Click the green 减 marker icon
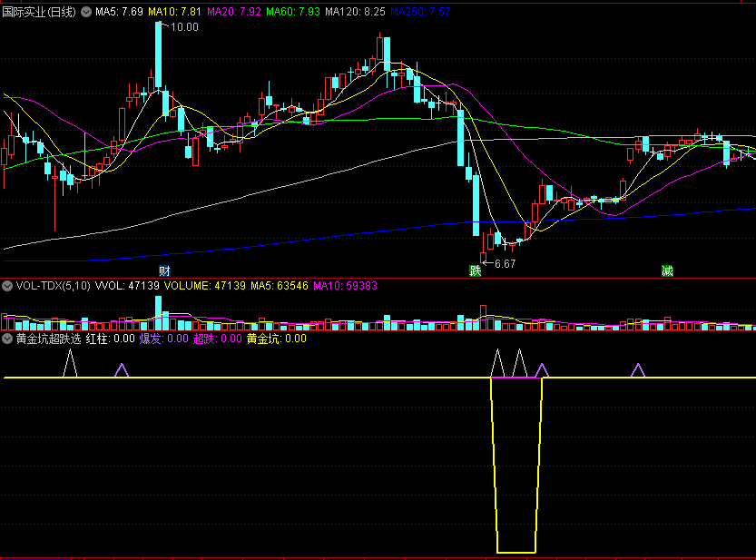Image resolution: width=756 pixels, height=560 pixels. [x=667, y=271]
